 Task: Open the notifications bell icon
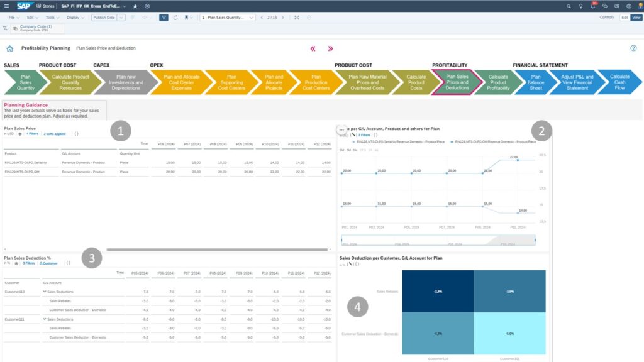tap(592, 6)
